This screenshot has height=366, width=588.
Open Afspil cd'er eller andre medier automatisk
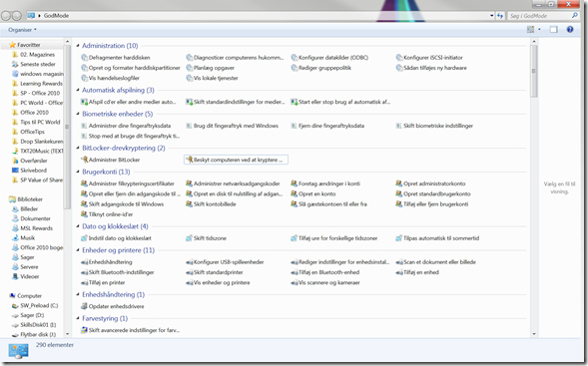click(x=129, y=102)
